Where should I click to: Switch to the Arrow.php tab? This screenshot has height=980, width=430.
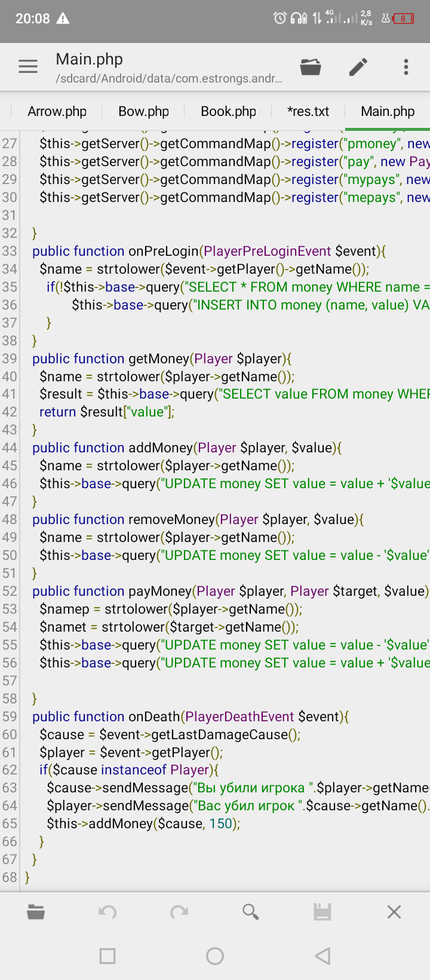point(57,111)
